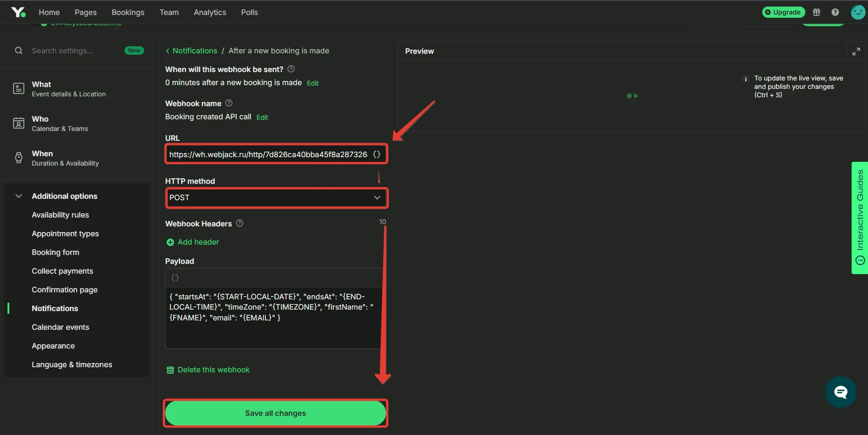Open Availability rules settings
This screenshot has height=435, width=868.
(x=60, y=215)
